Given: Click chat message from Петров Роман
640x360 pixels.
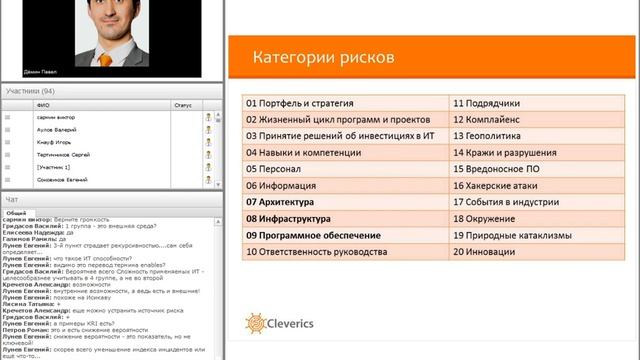Looking at the screenshot, I should click(76, 330).
